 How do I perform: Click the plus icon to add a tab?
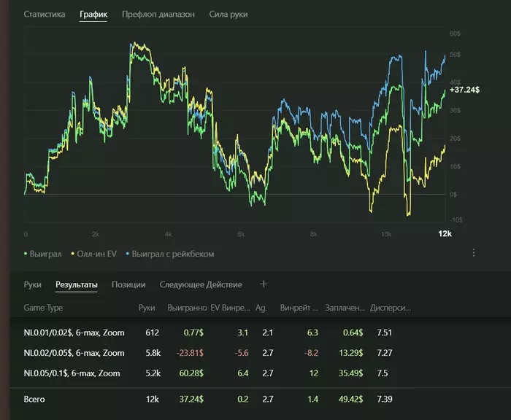[264, 284]
